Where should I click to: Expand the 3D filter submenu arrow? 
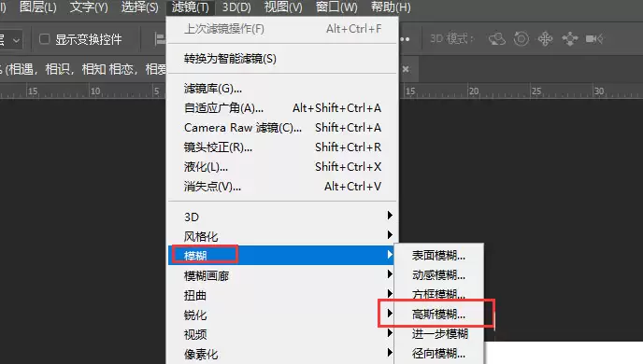[390, 216]
